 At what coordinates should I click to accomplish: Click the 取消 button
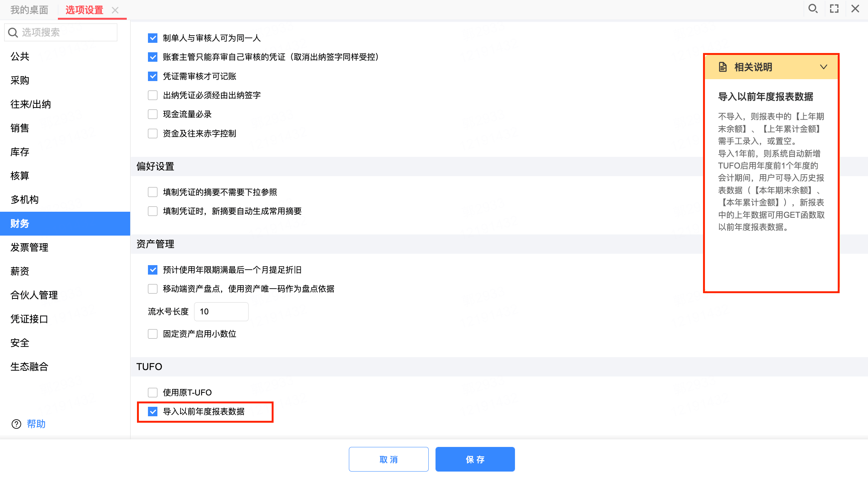point(389,459)
